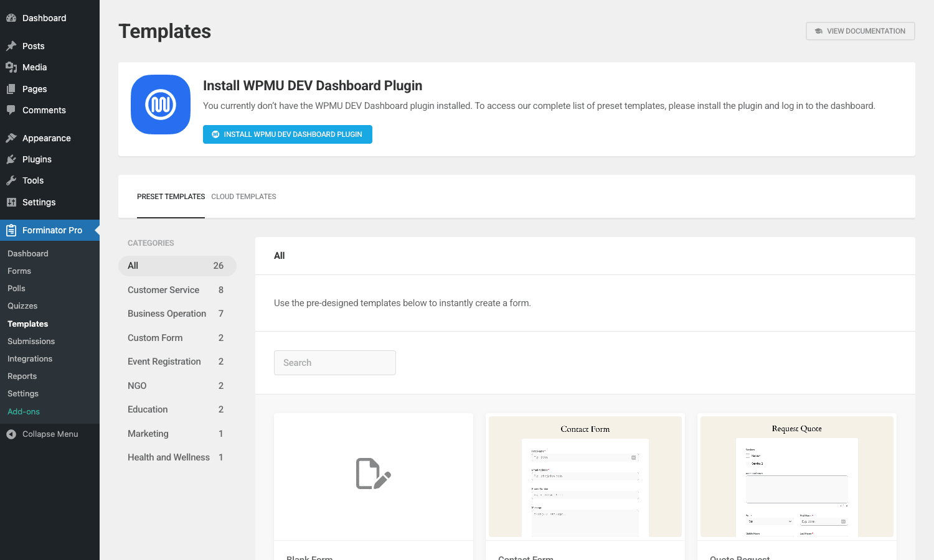The image size is (934, 560).
Task: Go to Pages admin menu
Action: coord(35,89)
